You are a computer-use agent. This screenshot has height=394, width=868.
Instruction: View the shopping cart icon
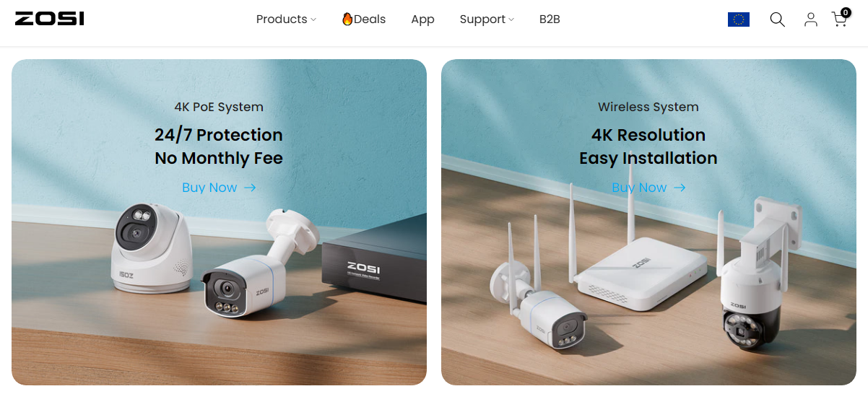pyautogui.click(x=839, y=19)
